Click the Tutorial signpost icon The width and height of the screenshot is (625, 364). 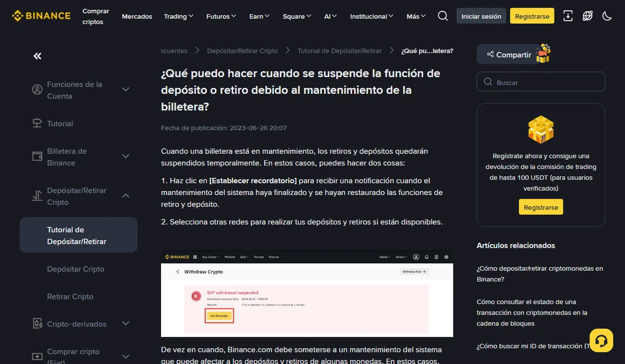37,123
